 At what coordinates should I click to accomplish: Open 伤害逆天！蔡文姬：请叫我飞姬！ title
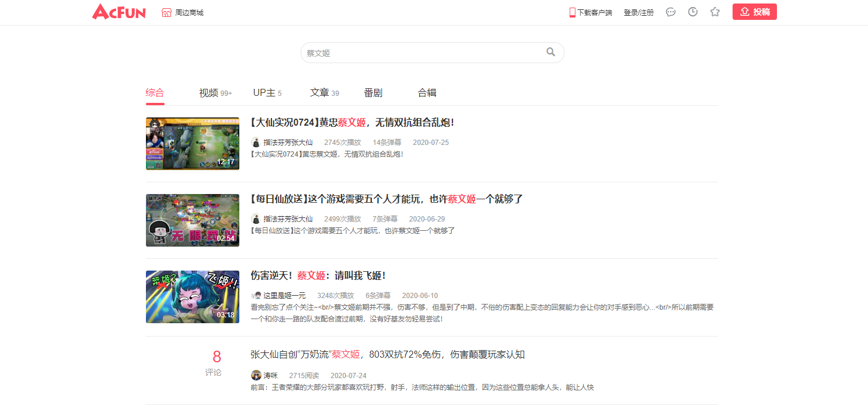tap(318, 276)
